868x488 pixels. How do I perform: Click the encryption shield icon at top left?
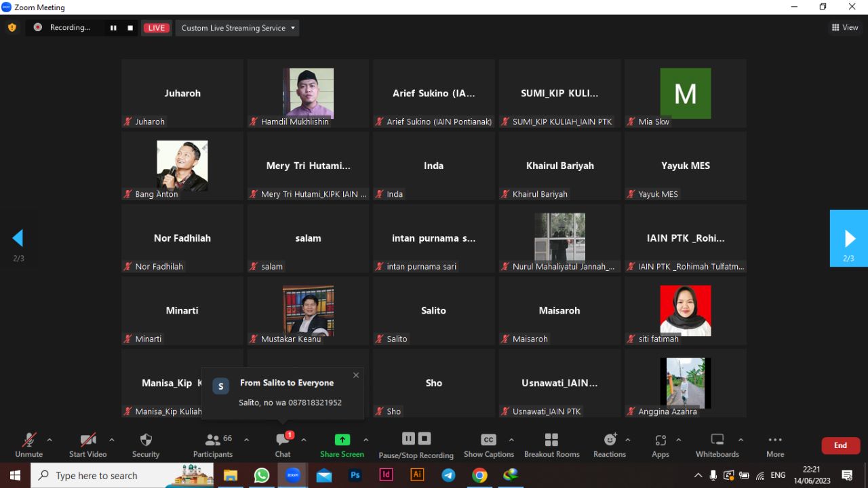pyautogui.click(x=12, y=28)
